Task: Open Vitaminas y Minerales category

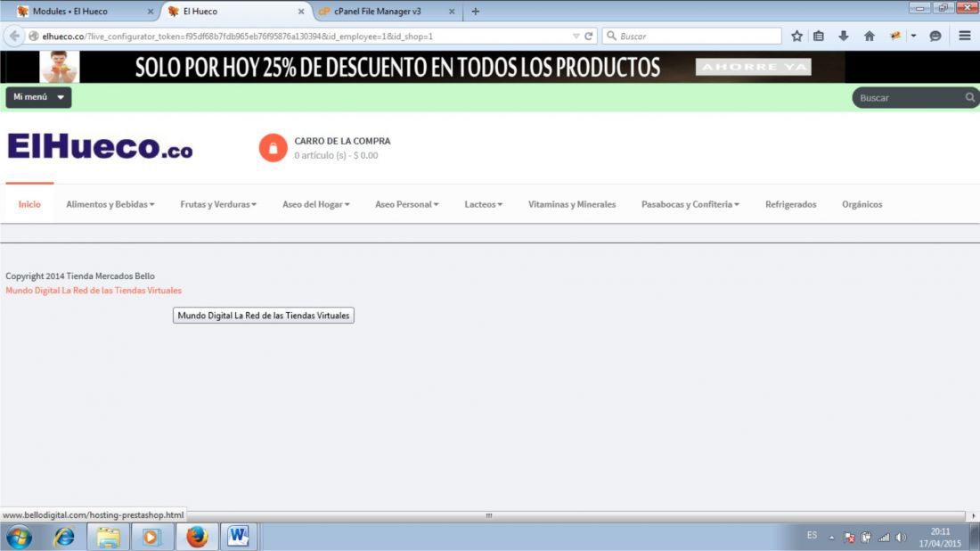Action: tap(572, 204)
